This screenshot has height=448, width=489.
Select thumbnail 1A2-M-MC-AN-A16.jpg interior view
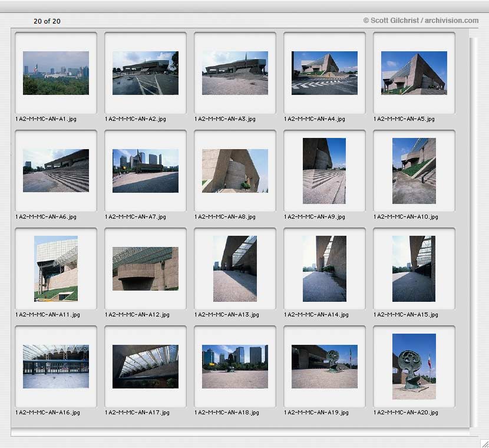coord(56,367)
